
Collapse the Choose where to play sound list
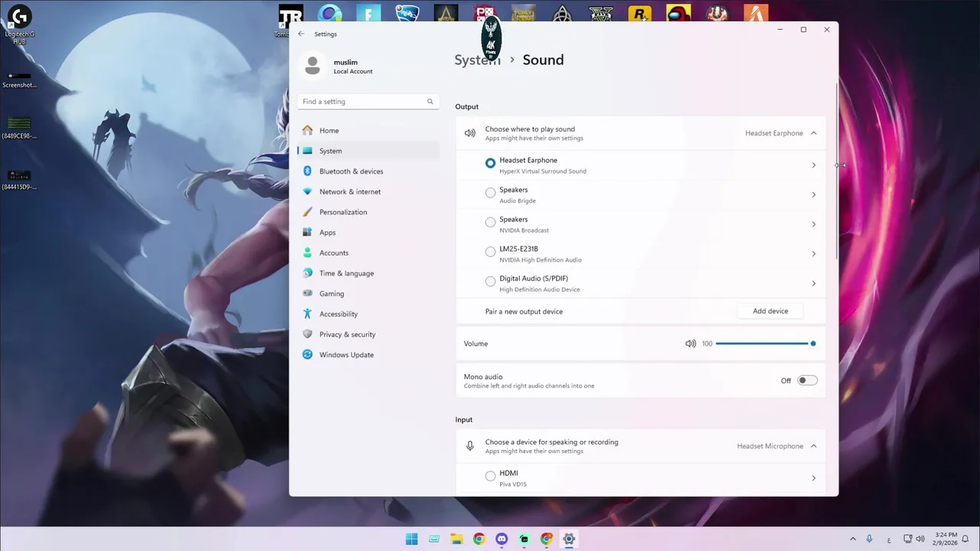tap(814, 133)
